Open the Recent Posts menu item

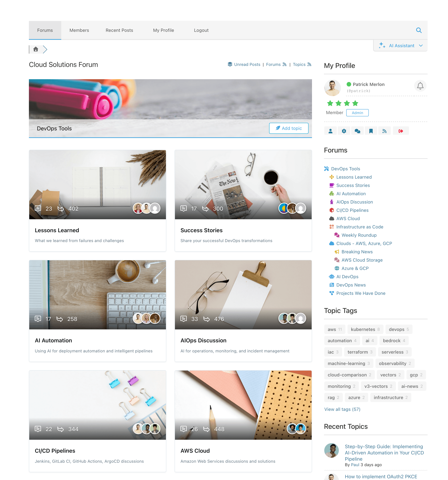[119, 30]
